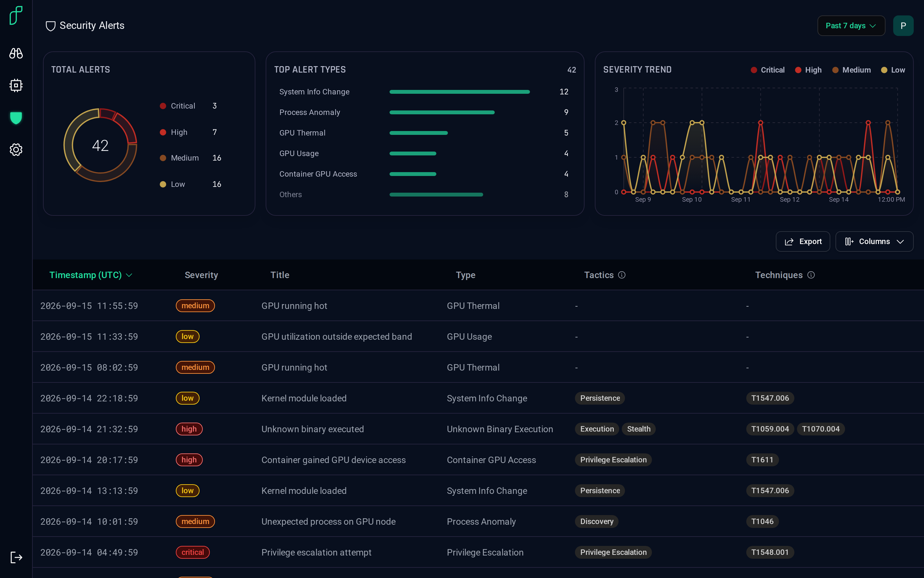Click the Title column header
This screenshot has width=924, height=578.
(280, 275)
